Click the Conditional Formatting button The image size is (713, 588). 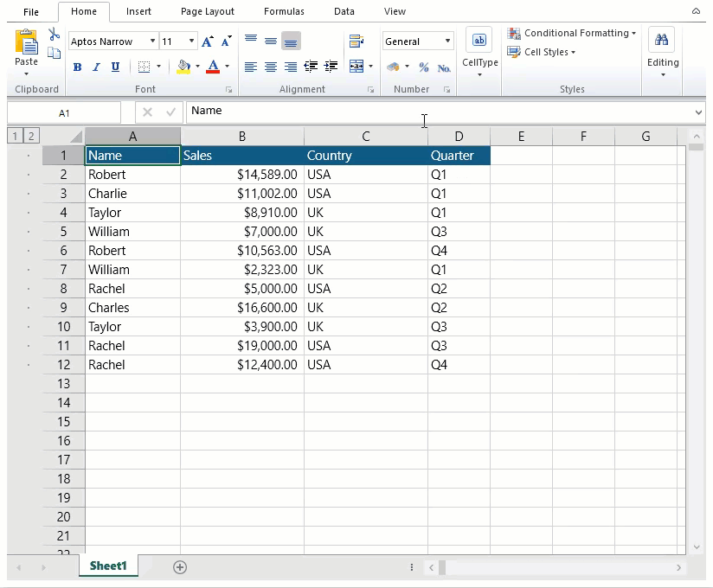572,33
